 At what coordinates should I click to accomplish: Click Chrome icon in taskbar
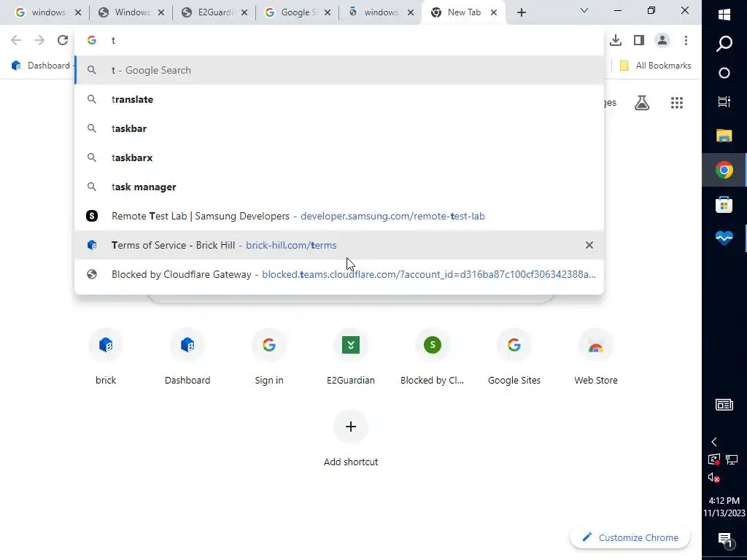point(724,170)
